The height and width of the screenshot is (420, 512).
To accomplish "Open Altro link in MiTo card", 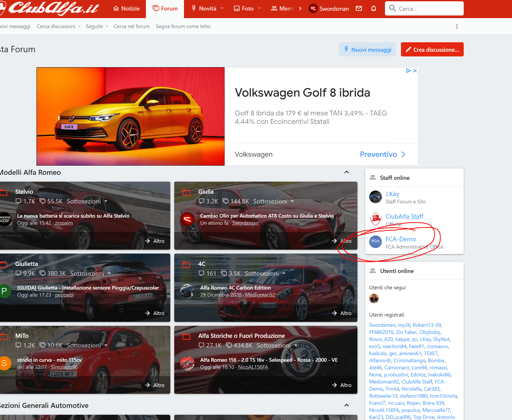I will [155, 385].
